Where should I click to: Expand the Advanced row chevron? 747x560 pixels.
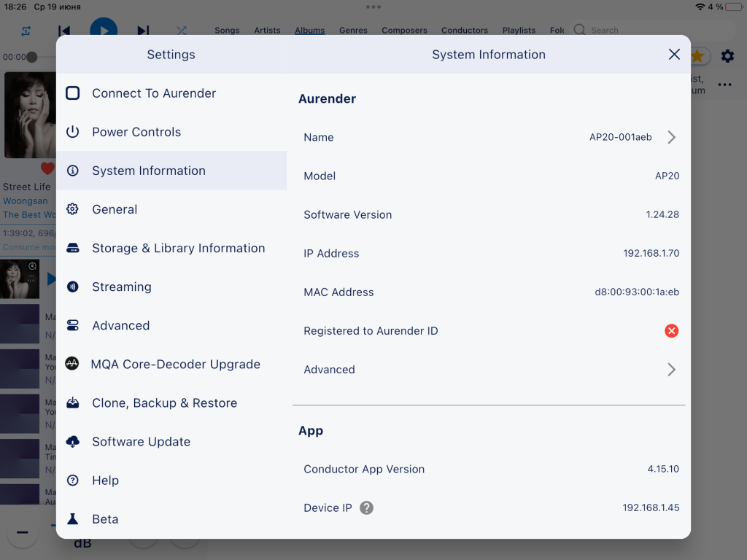(671, 370)
